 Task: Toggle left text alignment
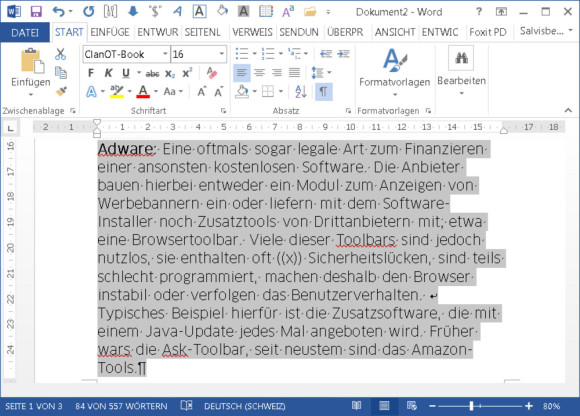242,73
